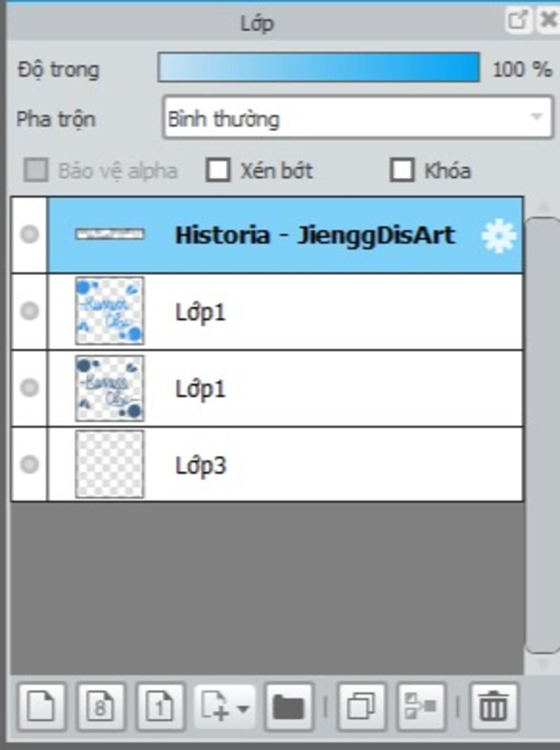Add a new color layer

coord(42,707)
